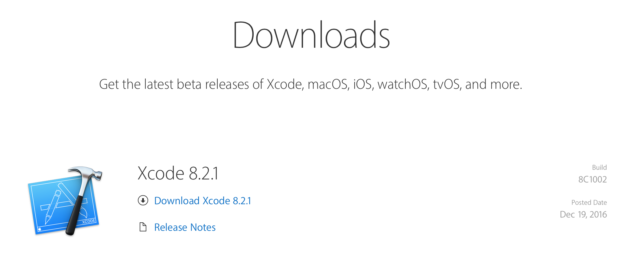
Task: Click the black hammer handle on Xcode icon
Action: (x=74, y=215)
